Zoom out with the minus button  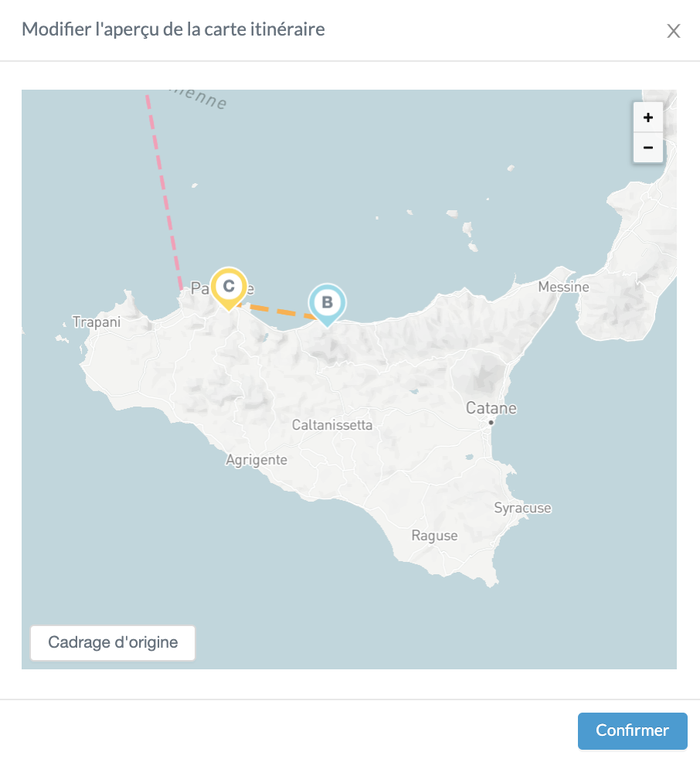tap(647, 148)
